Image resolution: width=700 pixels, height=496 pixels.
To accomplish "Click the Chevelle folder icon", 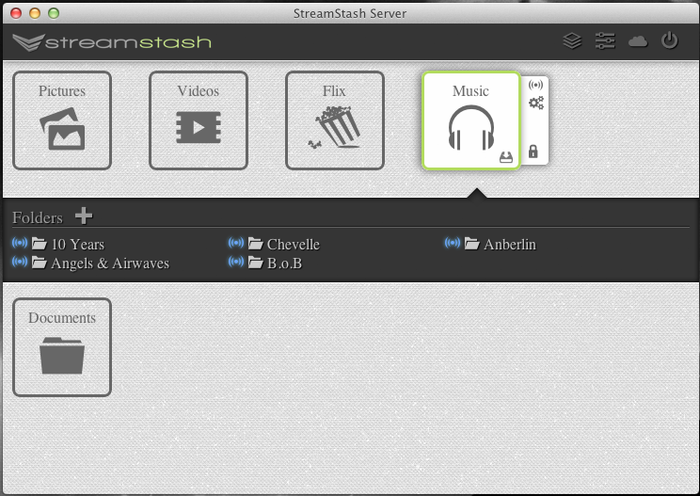I will point(255,243).
